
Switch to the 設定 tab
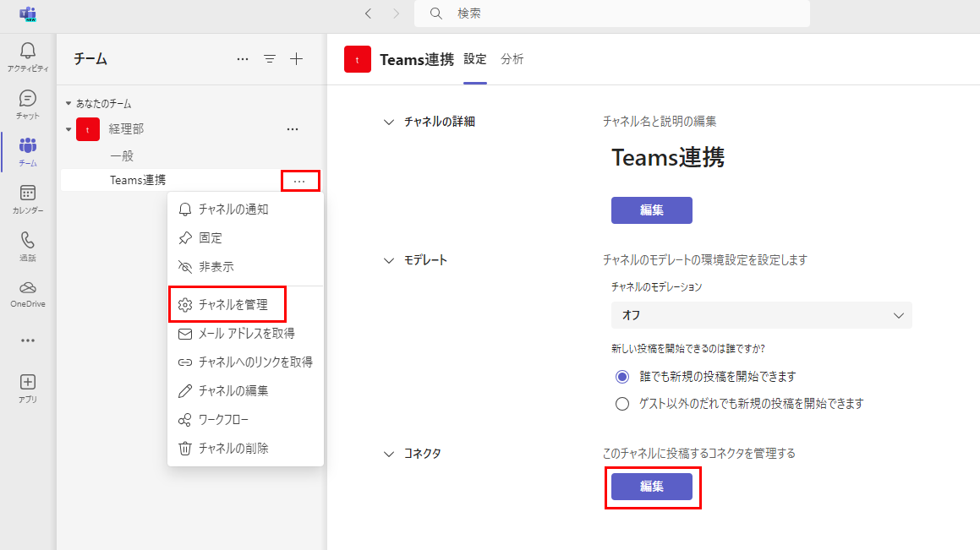(x=475, y=59)
